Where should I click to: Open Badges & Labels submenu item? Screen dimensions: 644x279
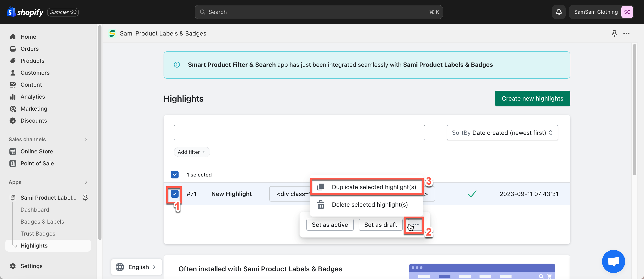pos(42,221)
